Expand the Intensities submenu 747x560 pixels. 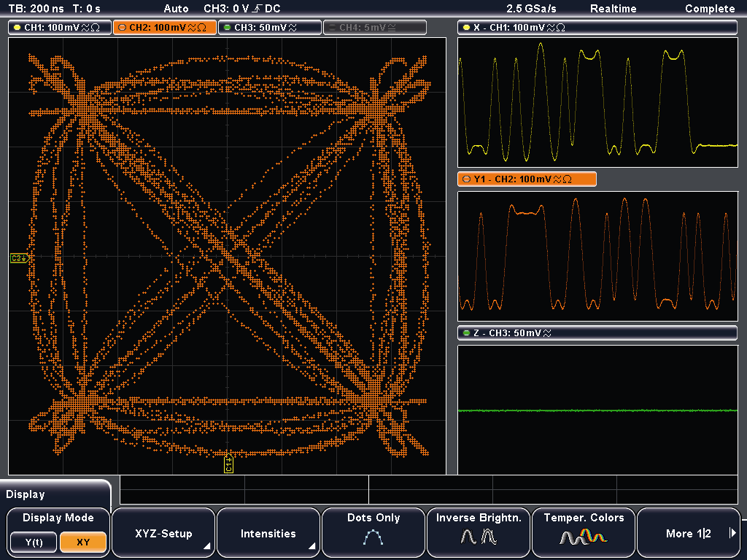[268, 534]
